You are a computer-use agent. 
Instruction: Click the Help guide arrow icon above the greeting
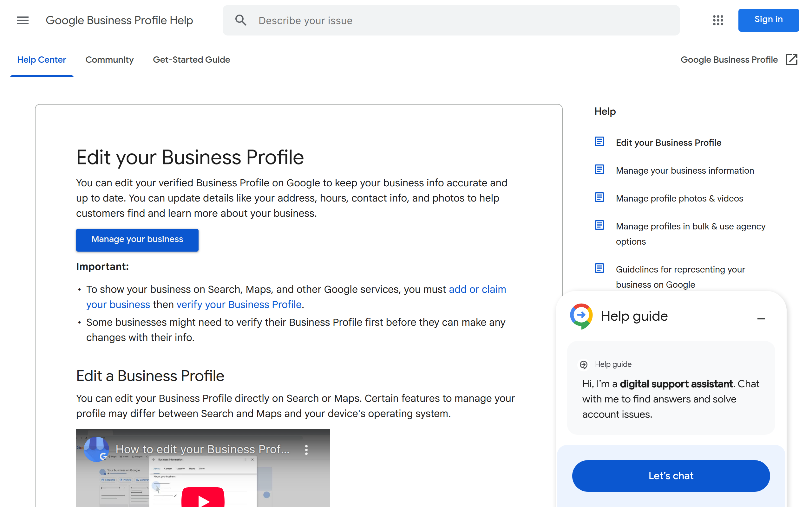584,364
